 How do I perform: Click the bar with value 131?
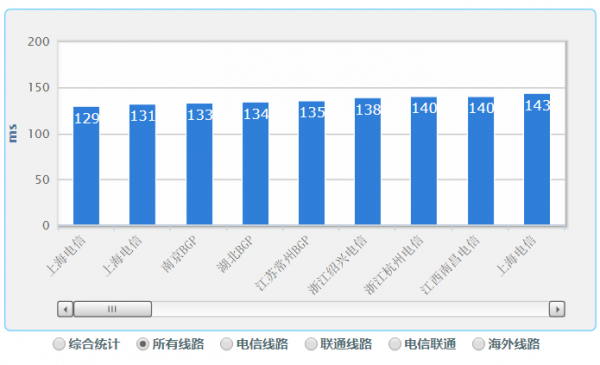[142, 165]
